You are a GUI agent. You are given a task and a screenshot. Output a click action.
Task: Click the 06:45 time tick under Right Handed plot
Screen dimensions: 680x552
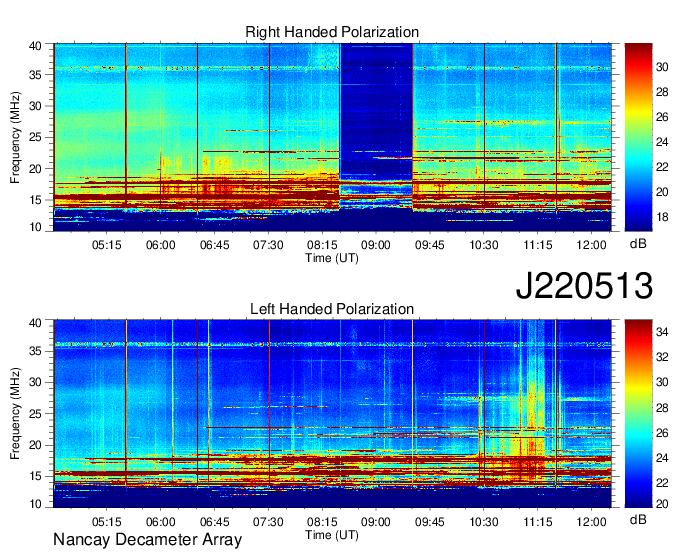[x=214, y=245]
